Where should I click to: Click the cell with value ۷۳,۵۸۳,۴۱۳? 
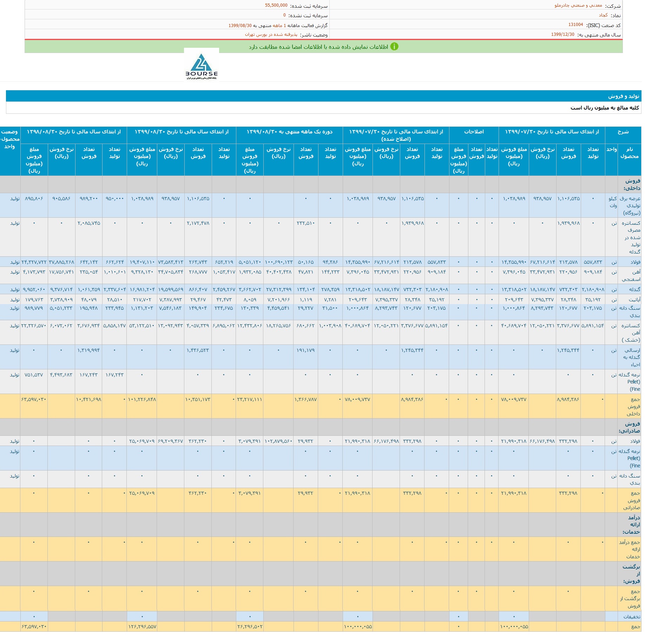(171, 262)
